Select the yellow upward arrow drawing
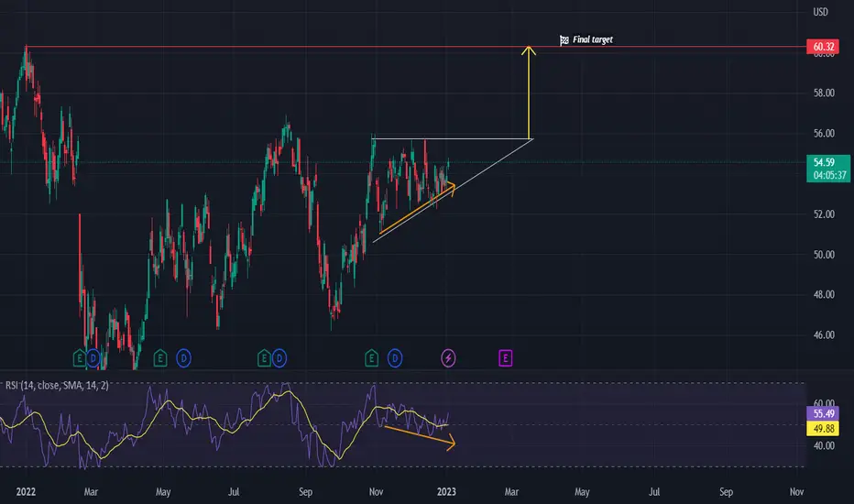The width and height of the screenshot is (854, 504). (529, 92)
